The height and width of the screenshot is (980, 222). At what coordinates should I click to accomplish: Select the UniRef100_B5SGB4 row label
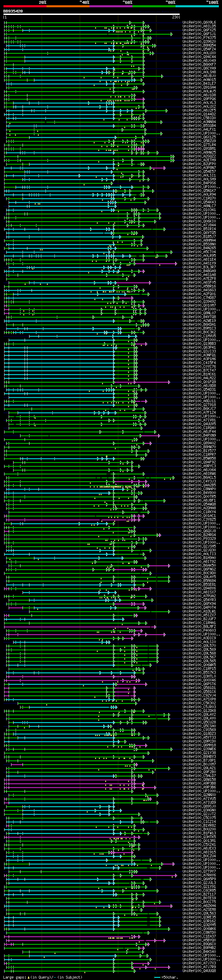tap(199, 125)
